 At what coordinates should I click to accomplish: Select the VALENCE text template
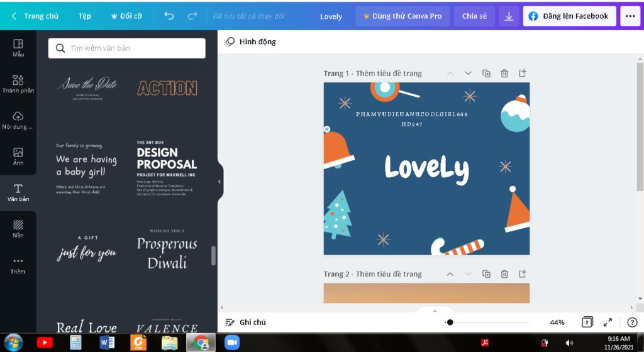(x=167, y=326)
